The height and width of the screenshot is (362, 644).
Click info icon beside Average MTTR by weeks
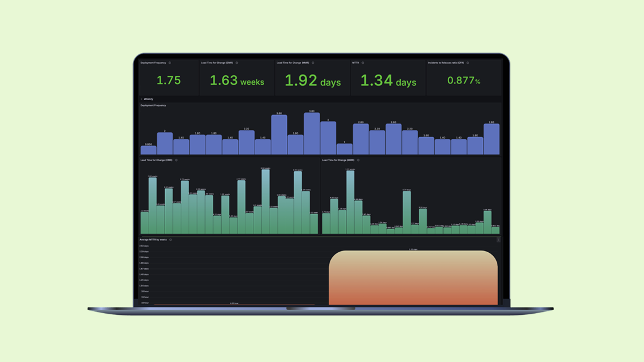tap(171, 240)
